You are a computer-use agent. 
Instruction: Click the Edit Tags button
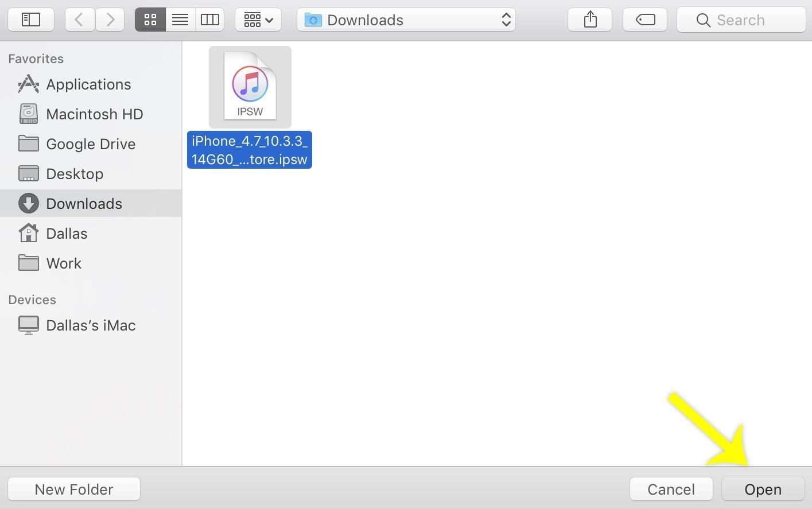(x=645, y=20)
